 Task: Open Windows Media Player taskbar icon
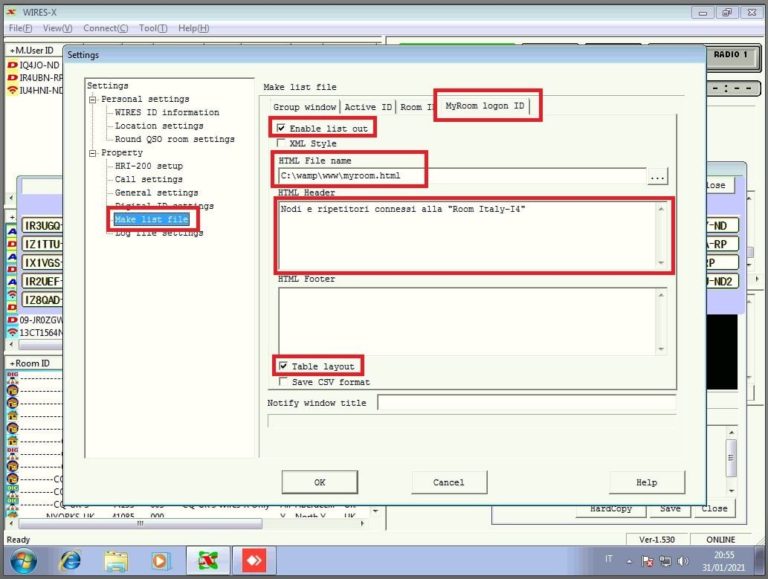[x=160, y=561]
